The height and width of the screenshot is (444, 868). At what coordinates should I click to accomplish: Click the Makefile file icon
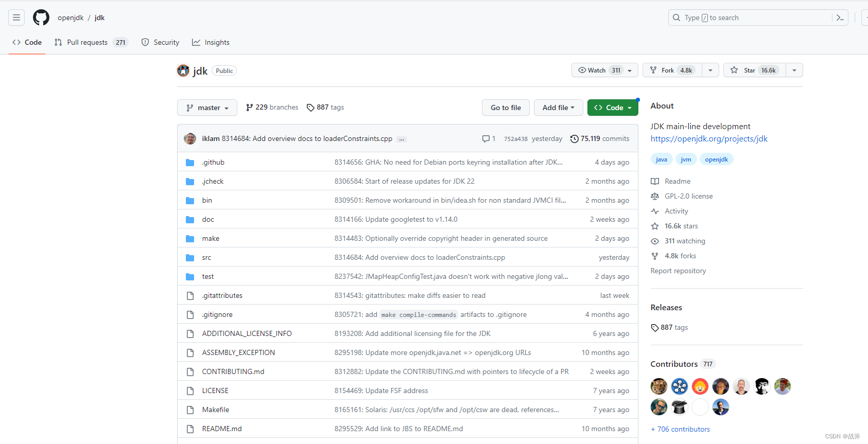pos(190,410)
